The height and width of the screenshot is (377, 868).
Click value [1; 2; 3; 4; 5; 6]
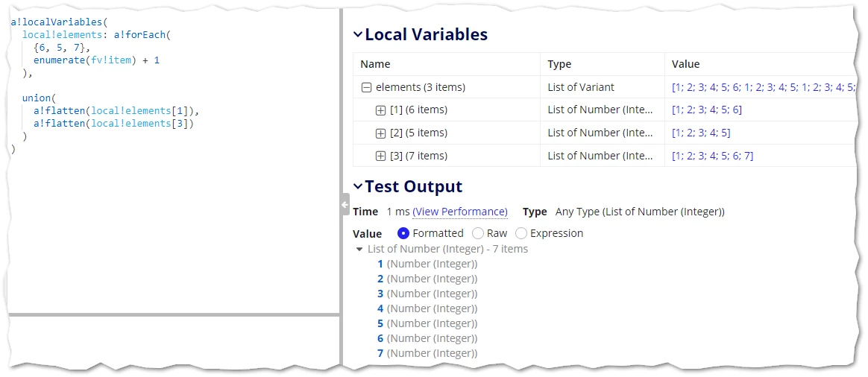pyautogui.click(x=707, y=110)
